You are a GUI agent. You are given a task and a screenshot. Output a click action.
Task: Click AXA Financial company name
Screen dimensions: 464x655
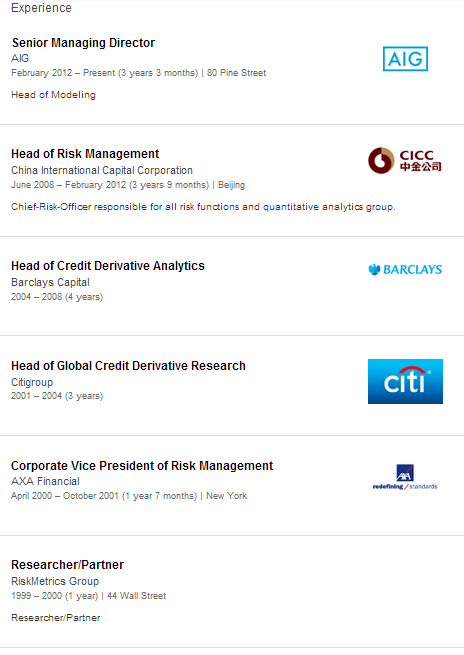click(x=45, y=481)
